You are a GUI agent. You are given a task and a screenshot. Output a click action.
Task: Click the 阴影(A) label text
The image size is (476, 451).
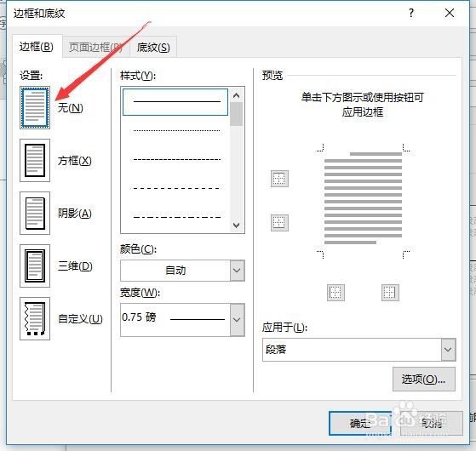(75, 214)
